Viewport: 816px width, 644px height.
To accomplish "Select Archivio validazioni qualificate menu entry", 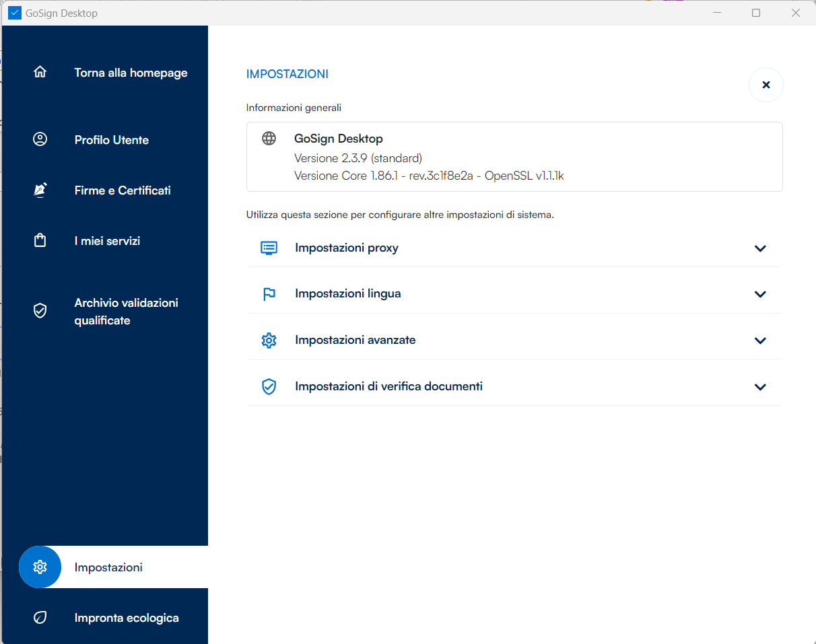I will click(126, 312).
